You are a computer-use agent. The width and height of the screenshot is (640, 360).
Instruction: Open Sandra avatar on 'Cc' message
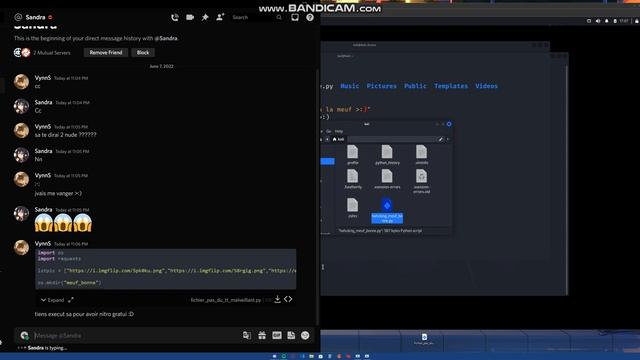[21, 106]
